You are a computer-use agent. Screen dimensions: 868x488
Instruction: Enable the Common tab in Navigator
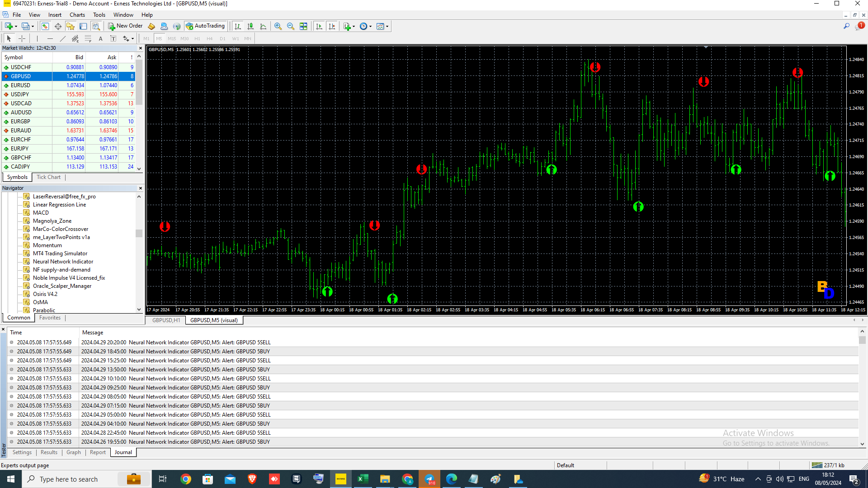(17, 318)
